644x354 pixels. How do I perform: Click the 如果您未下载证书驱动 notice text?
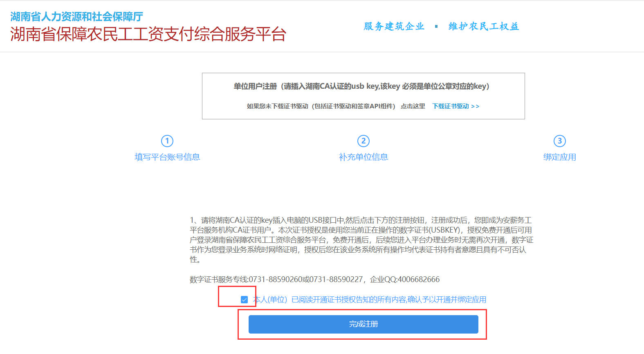(336, 106)
